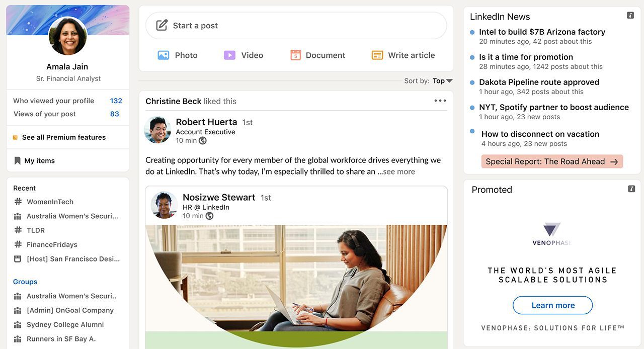The height and width of the screenshot is (349, 644).
Task: Open See all Premium features
Action: coord(64,137)
